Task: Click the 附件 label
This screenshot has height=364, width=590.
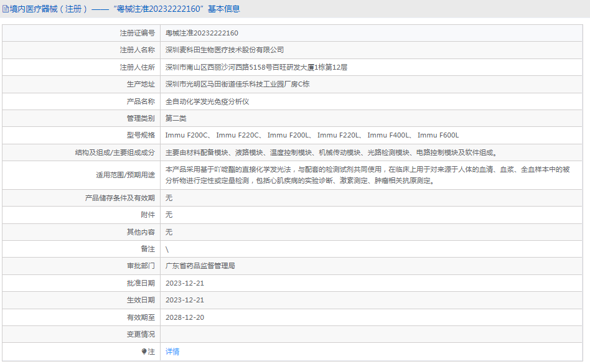Action: (148, 215)
